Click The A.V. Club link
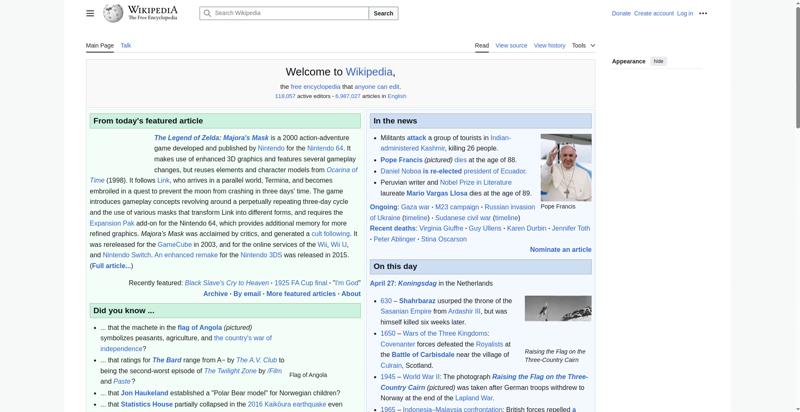 (256, 360)
